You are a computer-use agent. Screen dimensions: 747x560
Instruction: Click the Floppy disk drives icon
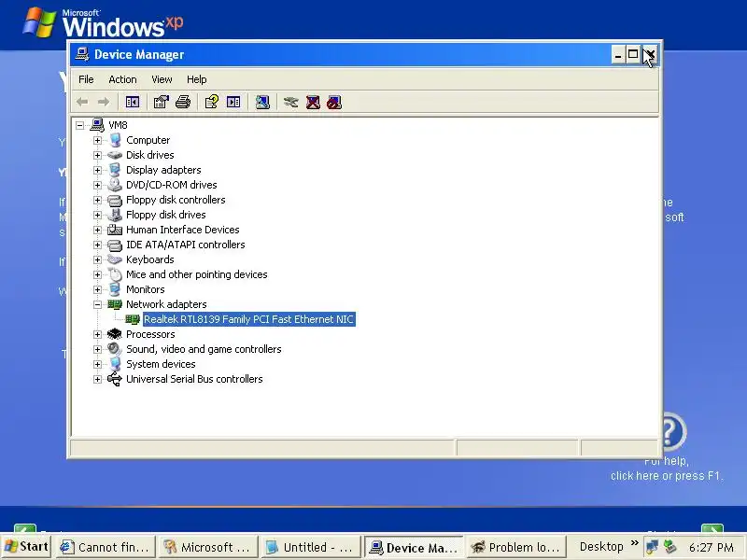(x=115, y=215)
